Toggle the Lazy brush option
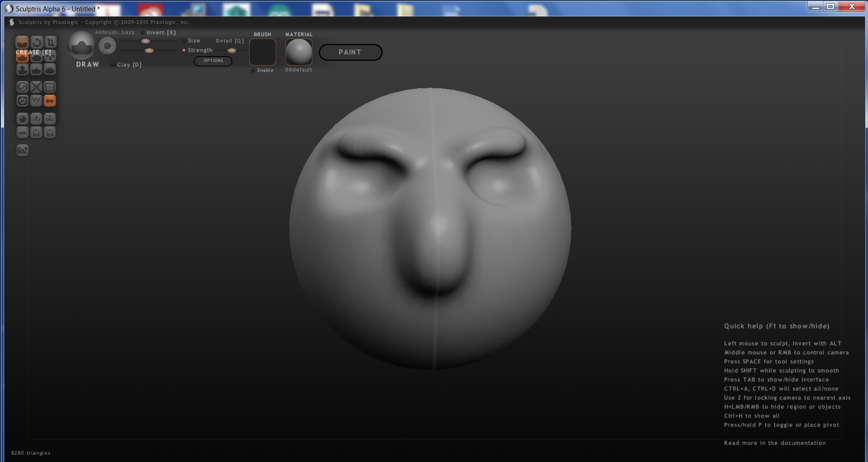The image size is (868, 462). point(128,33)
